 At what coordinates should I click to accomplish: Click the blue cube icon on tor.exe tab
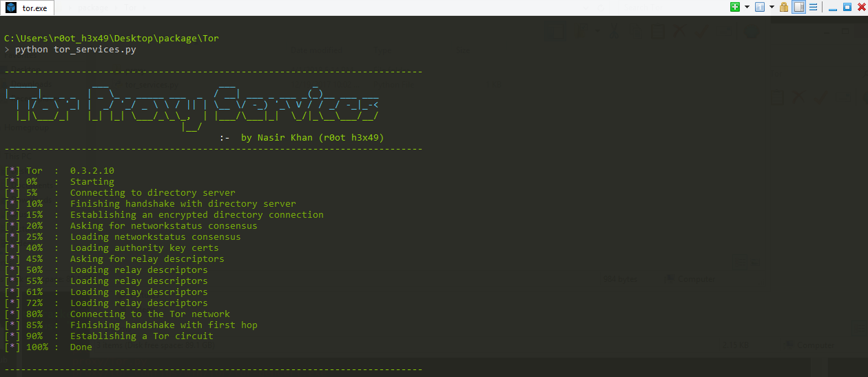pyautogui.click(x=12, y=8)
